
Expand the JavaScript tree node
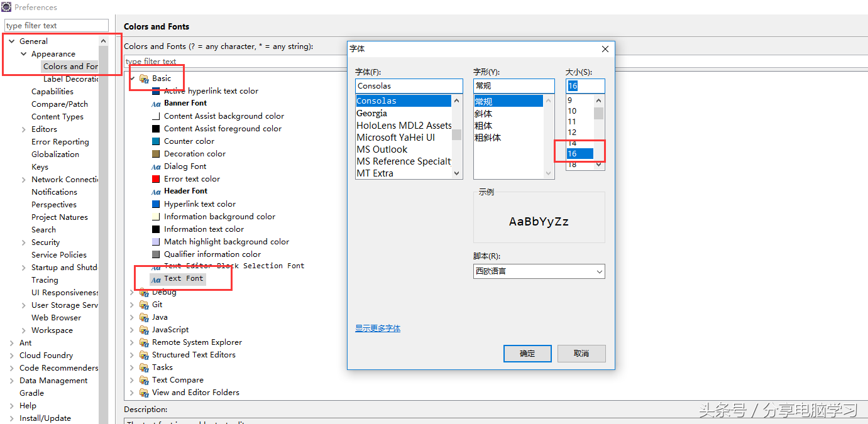click(132, 330)
